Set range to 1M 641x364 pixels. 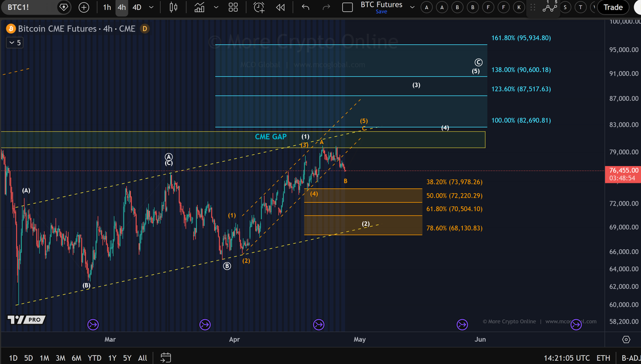pos(44,358)
